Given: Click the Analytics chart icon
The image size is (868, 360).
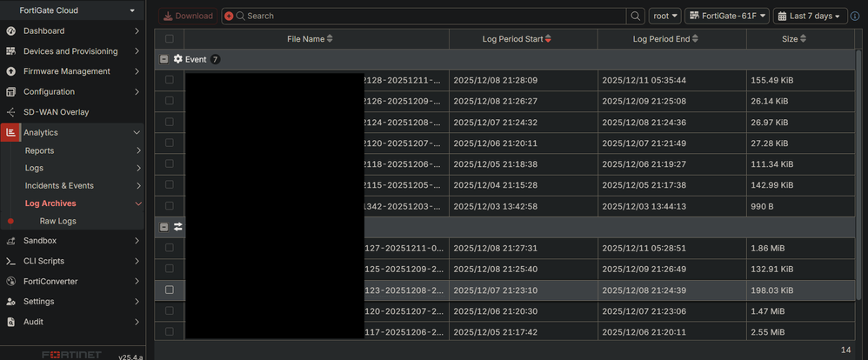Looking at the screenshot, I should 10,132.
